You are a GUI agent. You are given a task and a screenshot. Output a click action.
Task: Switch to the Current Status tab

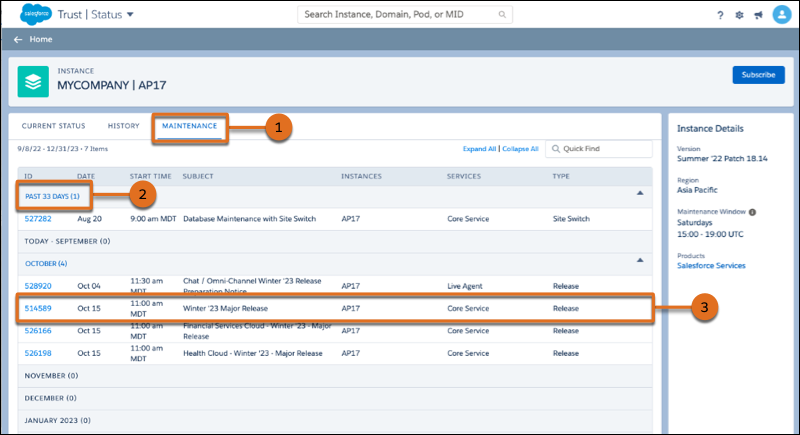click(54, 126)
